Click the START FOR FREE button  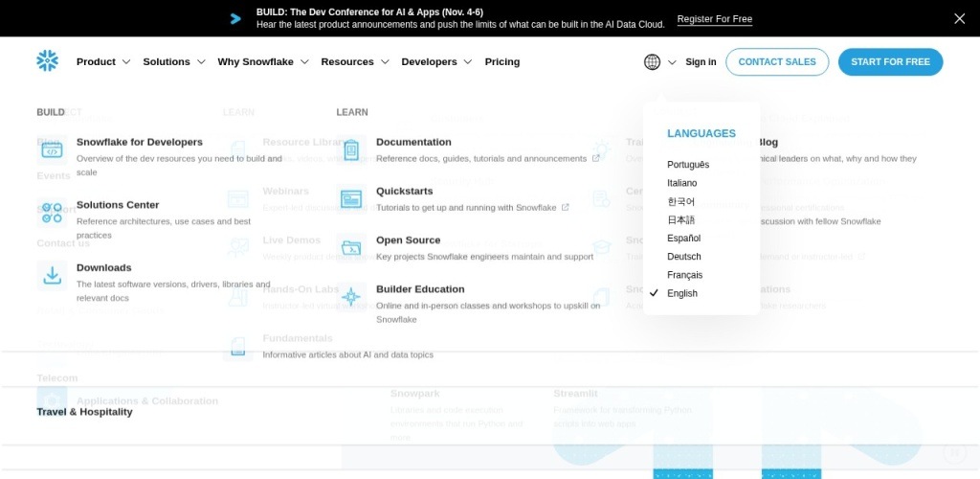point(890,62)
